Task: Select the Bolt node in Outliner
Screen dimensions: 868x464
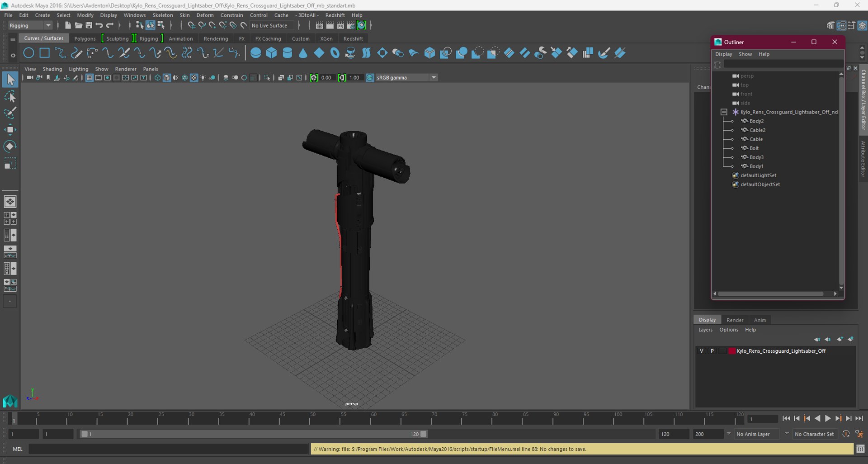Action: click(754, 148)
